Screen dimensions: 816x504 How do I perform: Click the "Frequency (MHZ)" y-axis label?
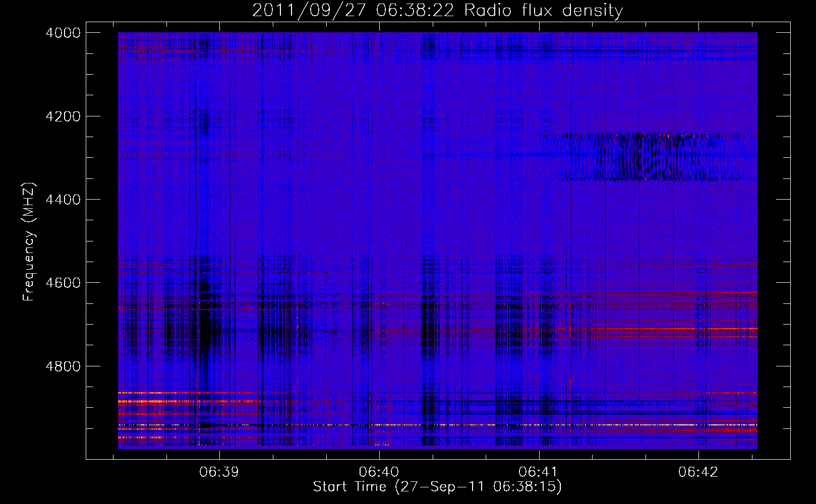point(29,242)
